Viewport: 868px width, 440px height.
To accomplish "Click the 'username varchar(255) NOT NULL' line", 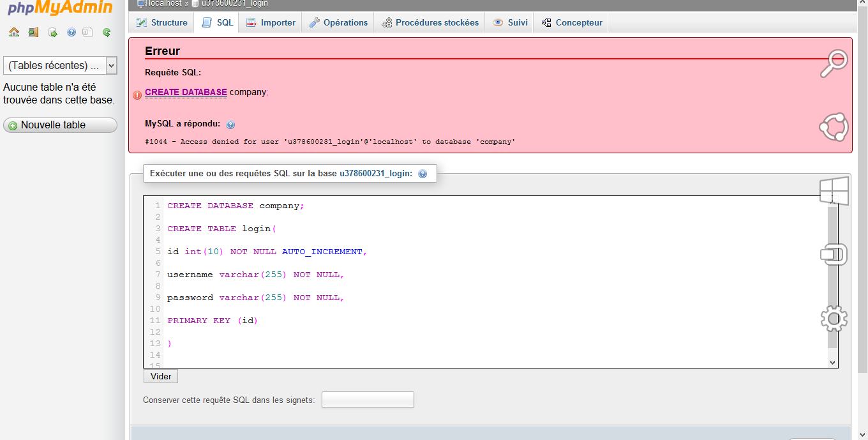I will pos(255,275).
